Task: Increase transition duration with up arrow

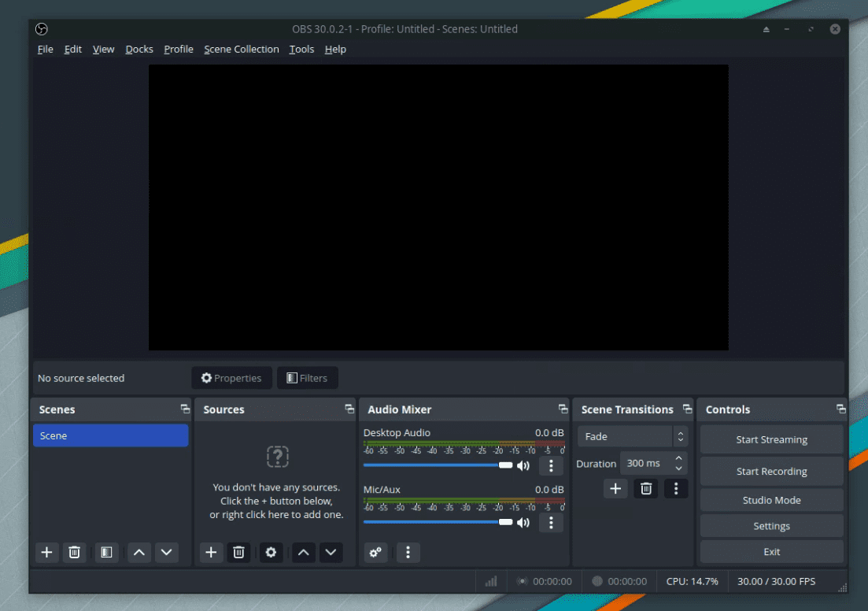Action: pyautogui.click(x=678, y=459)
